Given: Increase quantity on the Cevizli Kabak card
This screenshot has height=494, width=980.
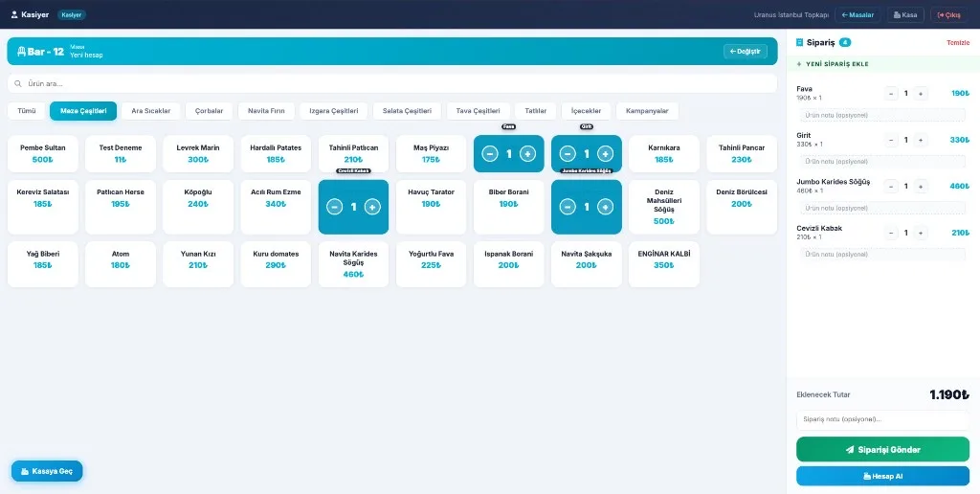Looking at the screenshot, I should [372, 207].
